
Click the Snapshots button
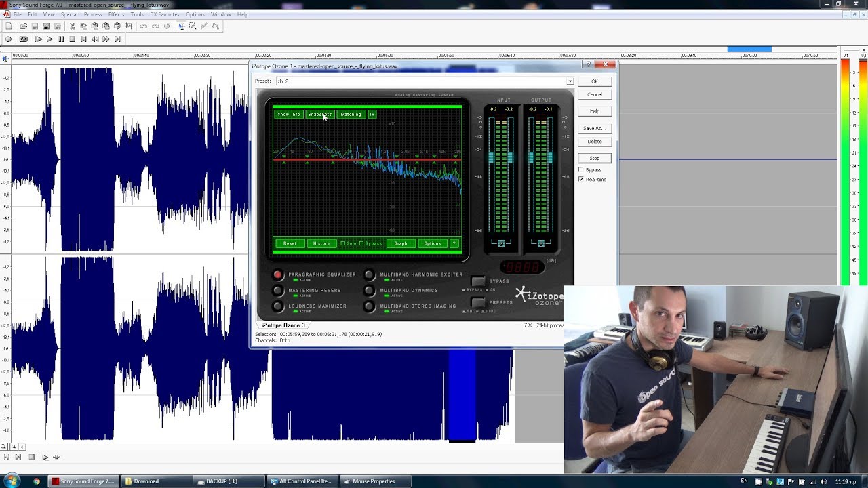click(x=319, y=114)
